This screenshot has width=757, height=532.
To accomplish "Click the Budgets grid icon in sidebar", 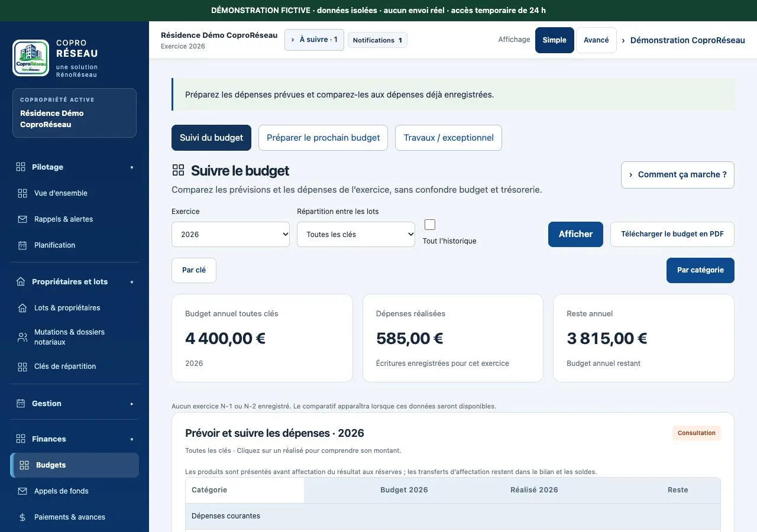I will coord(24,465).
